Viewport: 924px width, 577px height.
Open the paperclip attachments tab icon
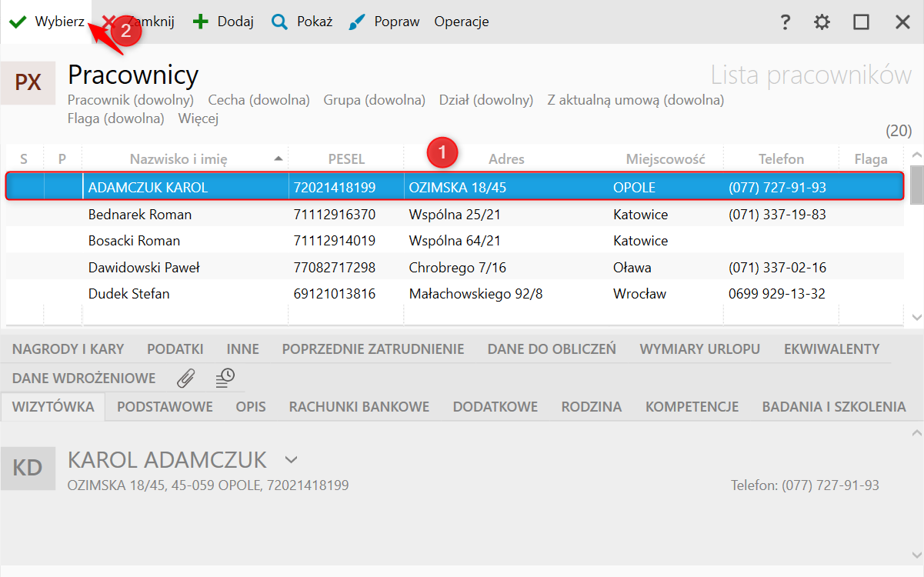coord(186,378)
